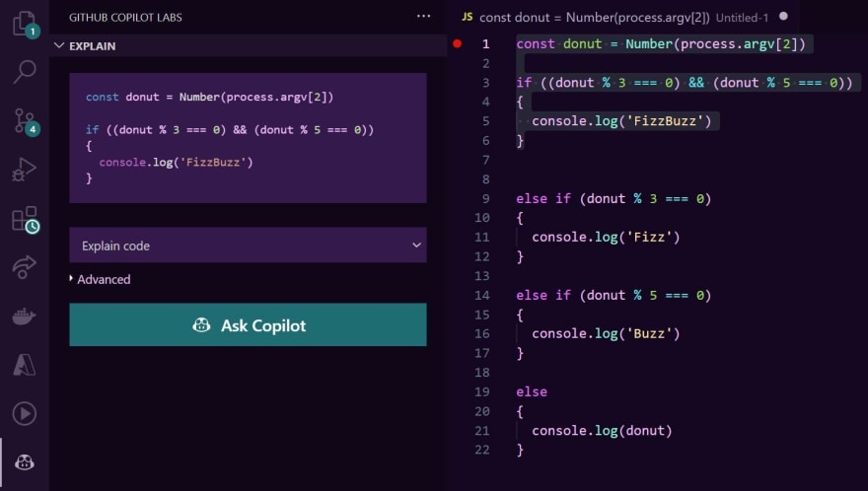The height and width of the screenshot is (491, 868).
Task: Click line number 14 in gutter
Action: (x=482, y=295)
